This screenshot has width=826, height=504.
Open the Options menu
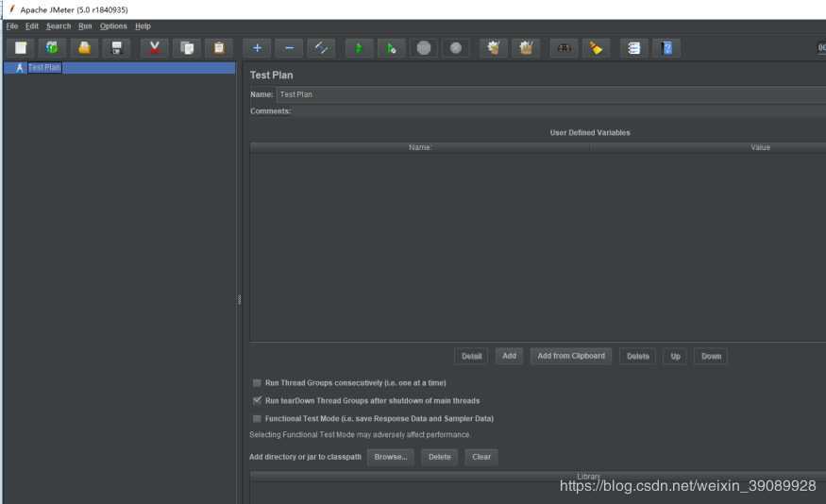click(x=113, y=25)
